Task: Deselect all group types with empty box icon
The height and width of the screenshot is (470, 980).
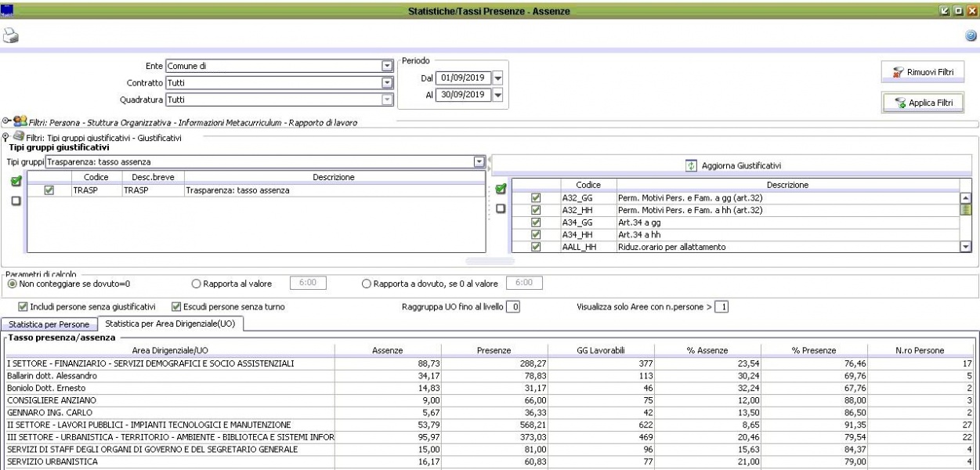Action: tap(16, 201)
